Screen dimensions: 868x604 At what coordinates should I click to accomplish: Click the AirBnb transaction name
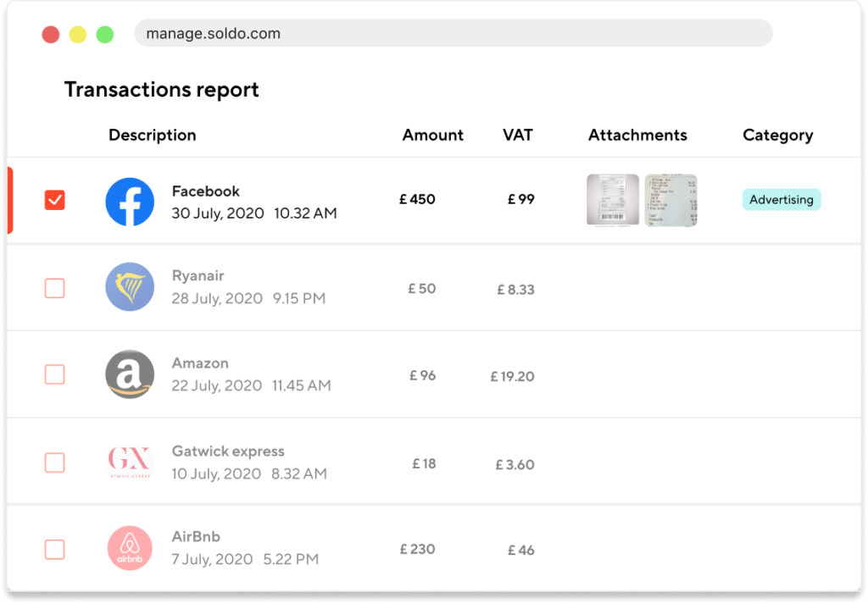click(x=196, y=537)
